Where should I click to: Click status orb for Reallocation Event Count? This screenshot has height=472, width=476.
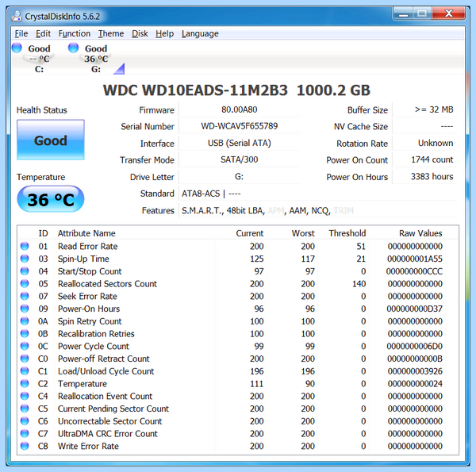[x=25, y=396]
